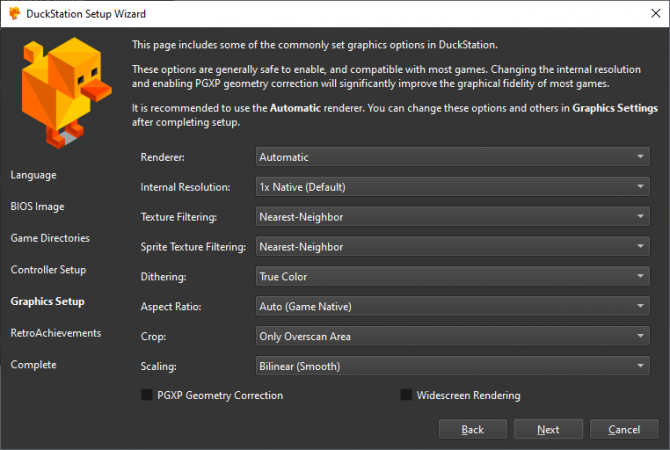The height and width of the screenshot is (450, 670).
Task: Click the DuckStation title bar icon
Action: 12,13
